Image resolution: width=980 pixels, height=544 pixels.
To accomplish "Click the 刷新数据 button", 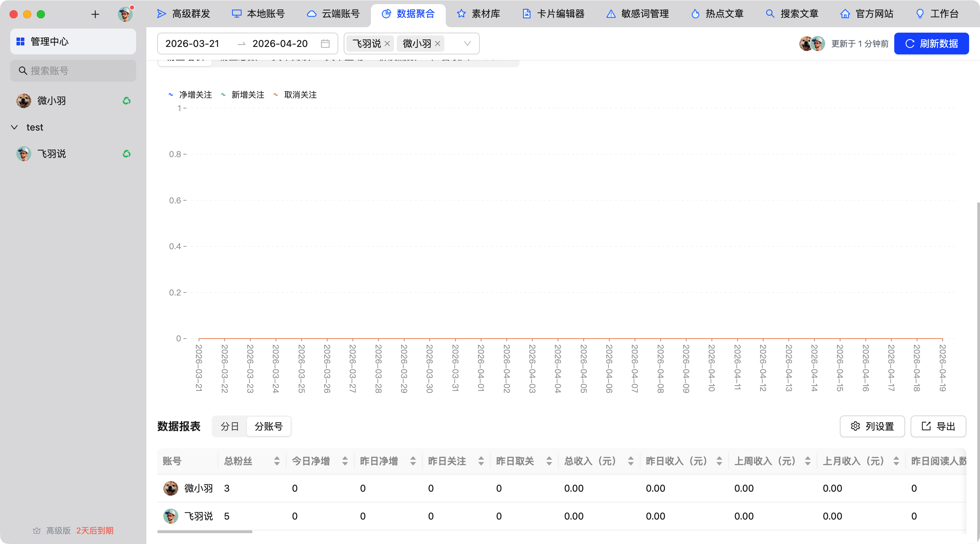I will (x=931, y=44).
